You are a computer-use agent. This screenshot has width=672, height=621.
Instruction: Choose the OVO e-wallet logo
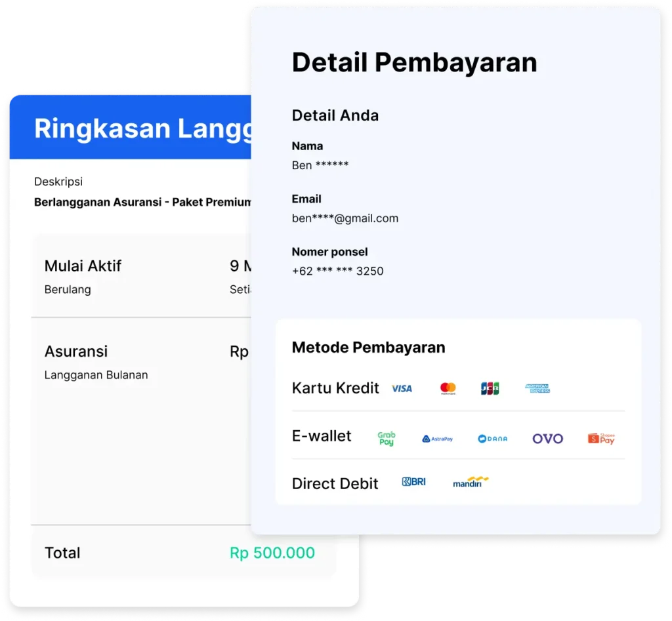point(547,438)
